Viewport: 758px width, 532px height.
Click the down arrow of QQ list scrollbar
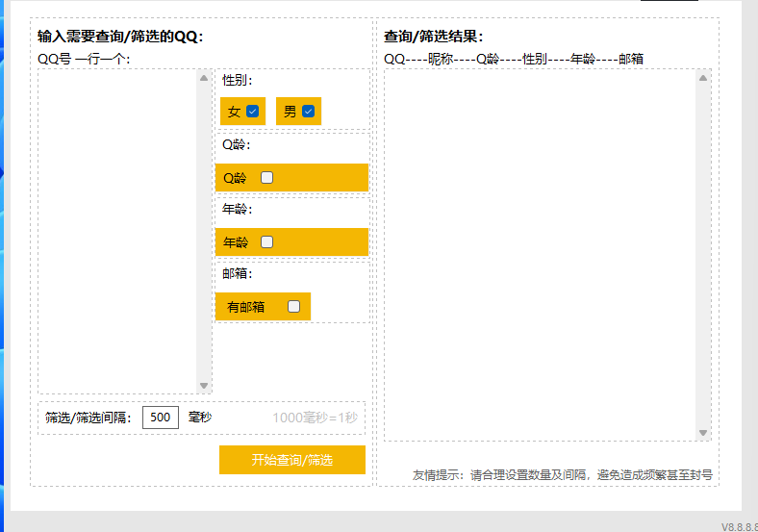(204, 386)
